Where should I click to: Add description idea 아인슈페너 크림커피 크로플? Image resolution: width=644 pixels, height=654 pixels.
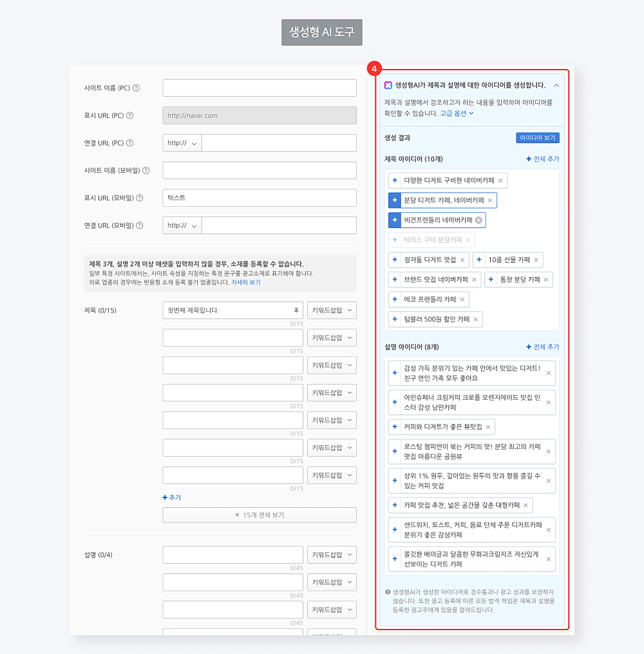point(395,402)
